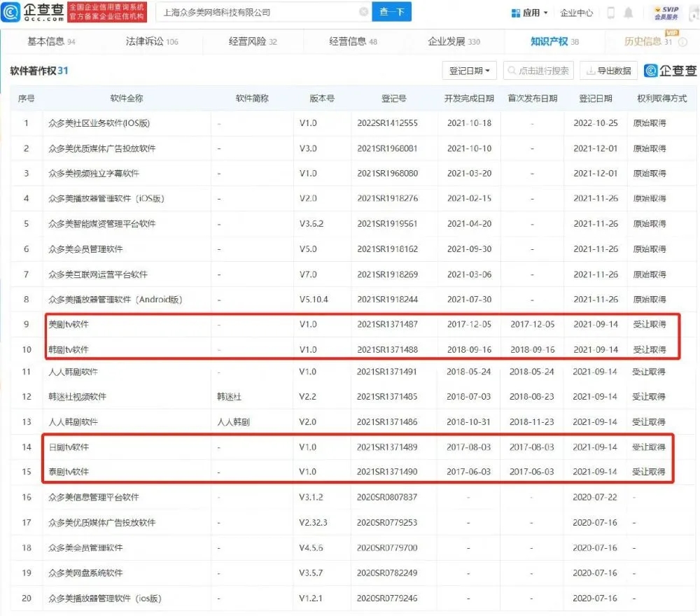Click the mobile phone icon in header

coord(610,13)
